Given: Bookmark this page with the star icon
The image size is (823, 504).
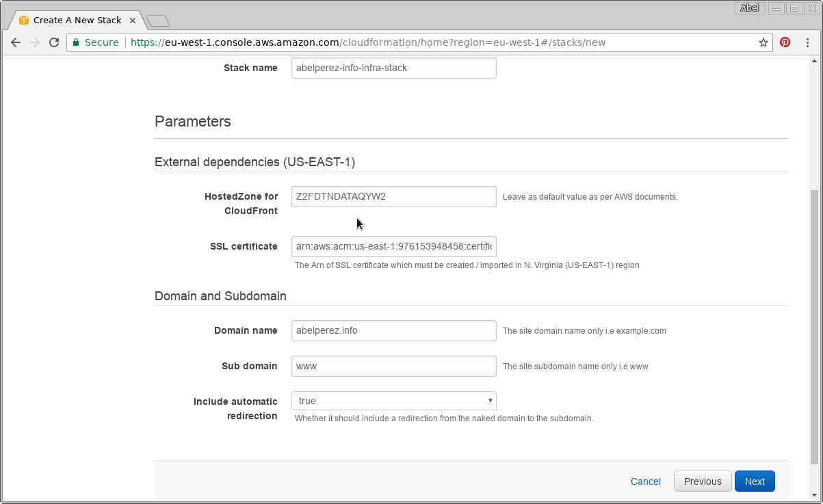Looking at the screenshot, I should (763, 42).
